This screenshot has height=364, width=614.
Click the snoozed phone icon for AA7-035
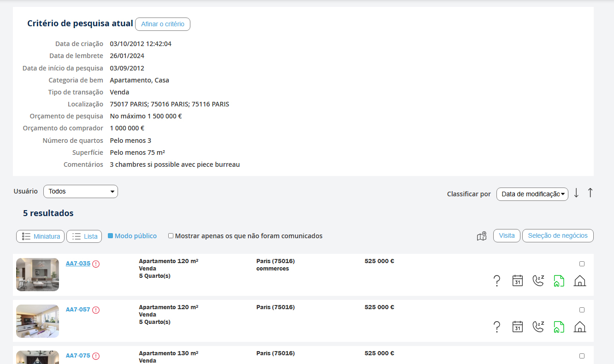tap(538, 281)
